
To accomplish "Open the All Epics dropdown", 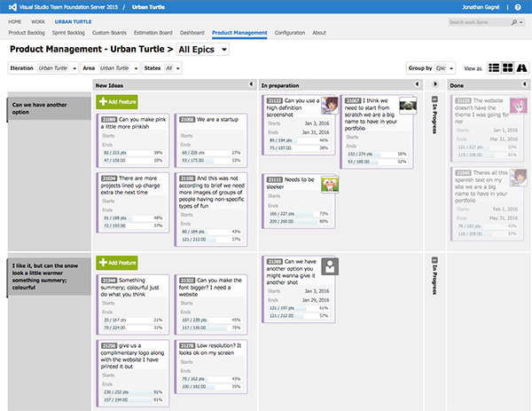I will click(203, 50).
